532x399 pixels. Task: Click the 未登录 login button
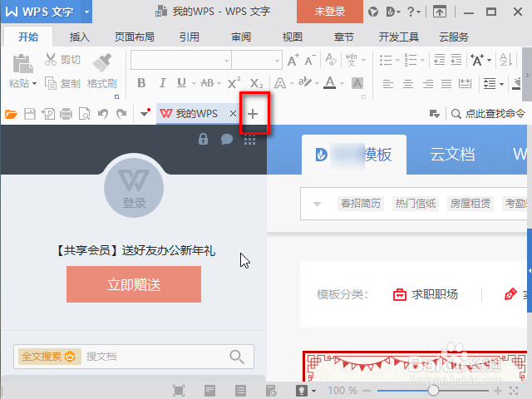(330, 12)
